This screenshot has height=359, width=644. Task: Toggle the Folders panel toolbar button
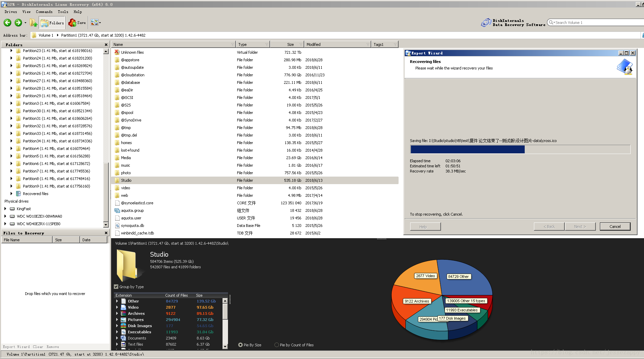52,23
